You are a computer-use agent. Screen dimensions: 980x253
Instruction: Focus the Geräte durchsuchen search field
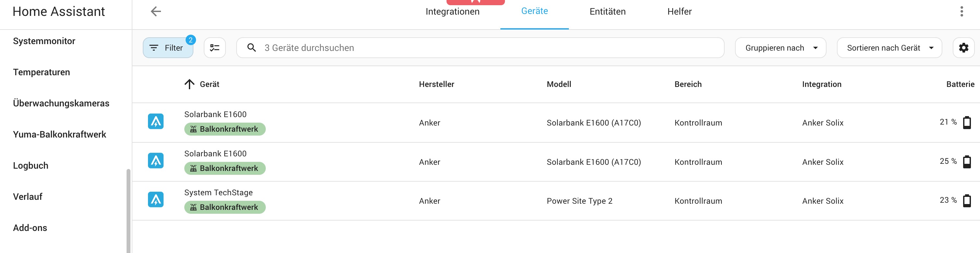click(480, 48)
